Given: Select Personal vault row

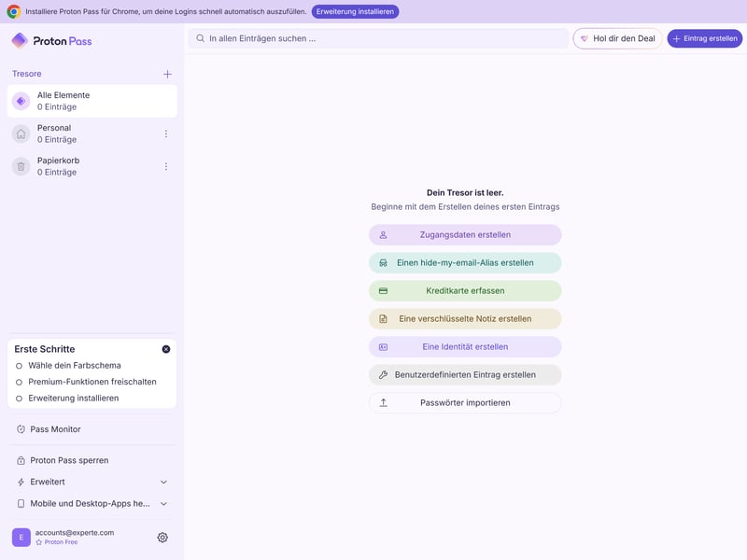Looking at the screenshot, I should point(92,133).
